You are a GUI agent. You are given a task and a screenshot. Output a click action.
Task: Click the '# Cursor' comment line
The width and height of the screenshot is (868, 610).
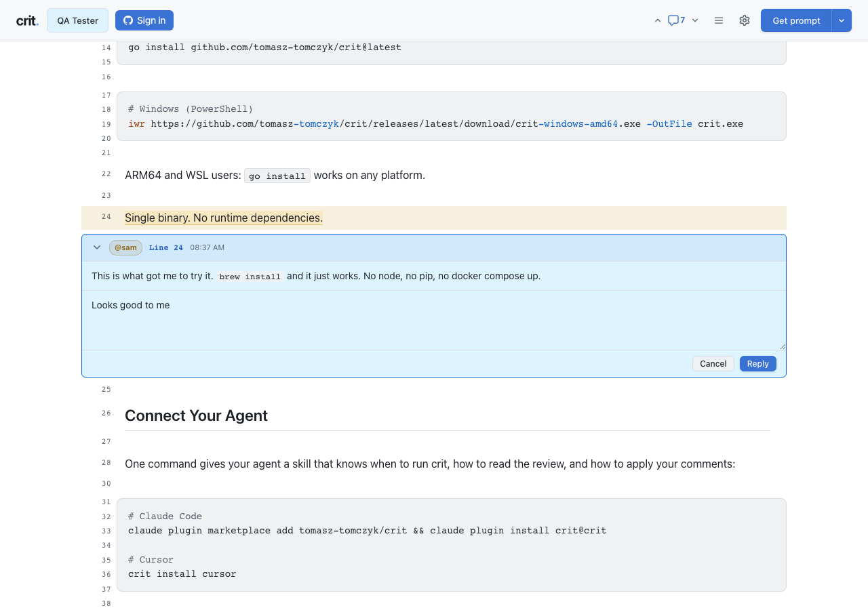point(151,560)
